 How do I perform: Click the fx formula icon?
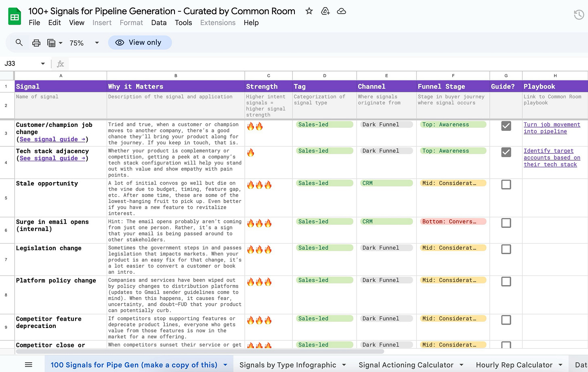click(x=61, y=64)
